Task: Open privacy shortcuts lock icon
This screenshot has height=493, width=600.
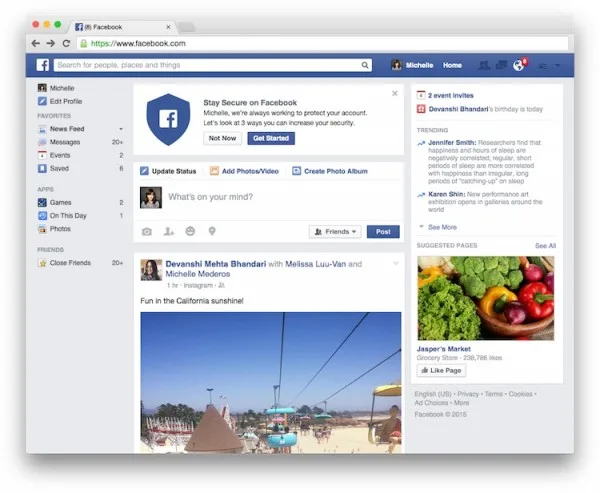Action: tap(543, 66)
